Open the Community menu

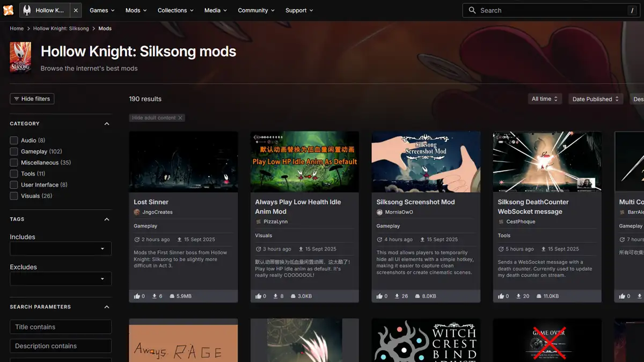(256, 10)
